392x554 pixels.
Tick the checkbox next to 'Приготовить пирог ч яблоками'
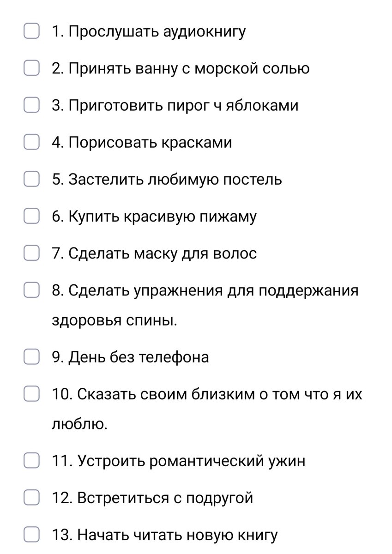point(31,105)
